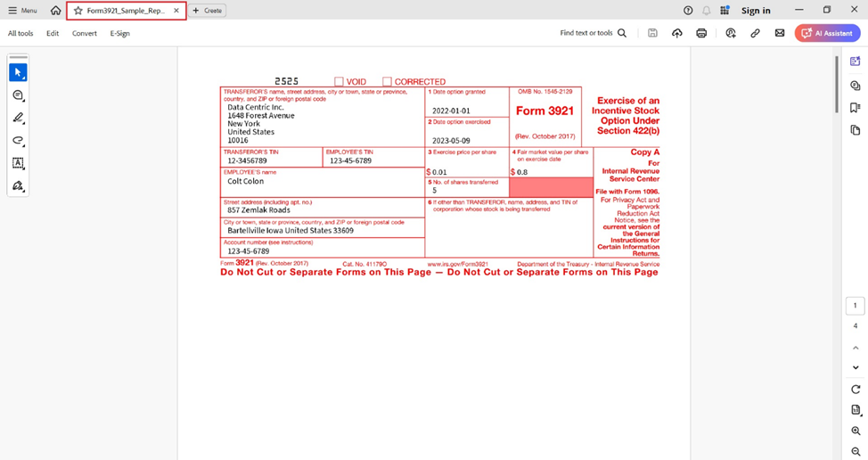Viewport: 868px width, 460px height.
Task: Choose the Select arrow tool
Action: tap(18, 72)
